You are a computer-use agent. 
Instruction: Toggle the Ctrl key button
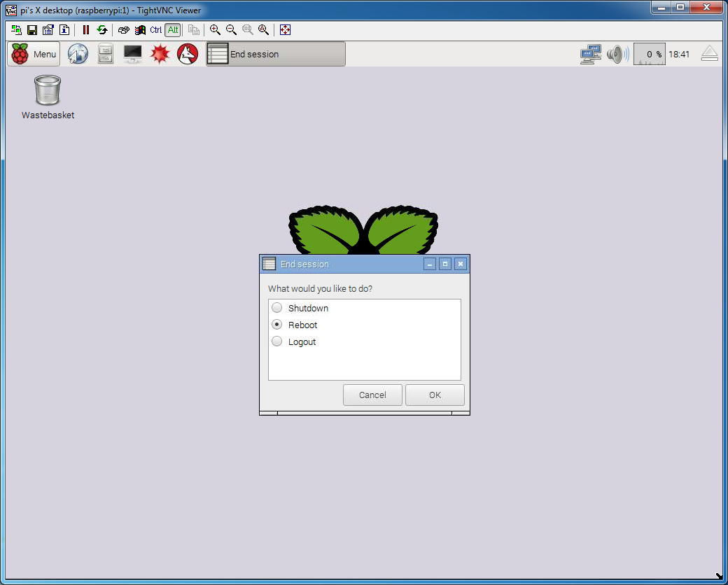(x=156, y=30)
